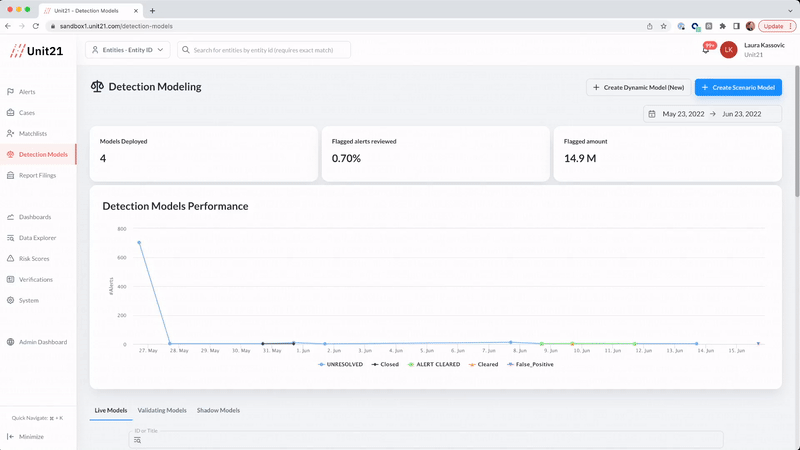Click Create Scenario Model button
The image size is (800, 450).
(x=738, y=87)
